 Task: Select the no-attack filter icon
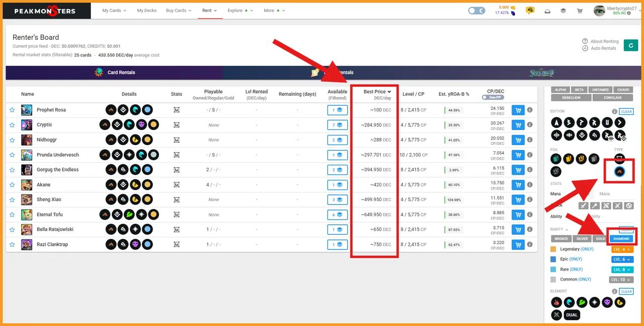click(629, 206)
